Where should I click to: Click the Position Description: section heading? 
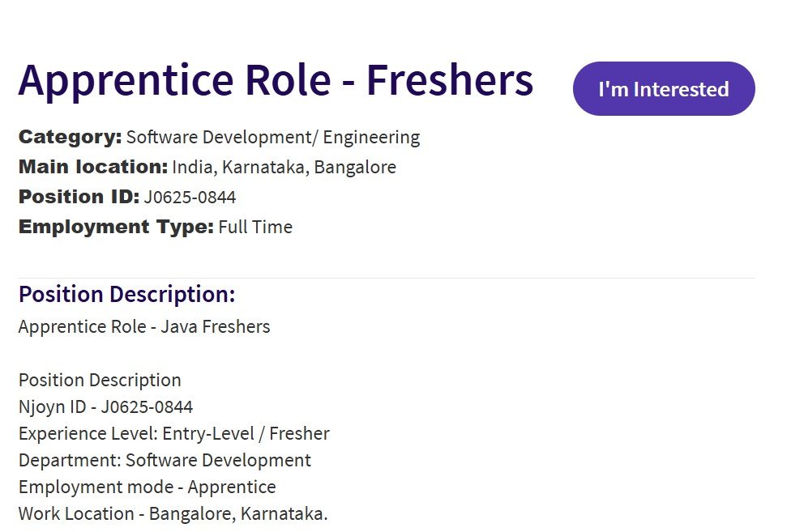[127, 295]
